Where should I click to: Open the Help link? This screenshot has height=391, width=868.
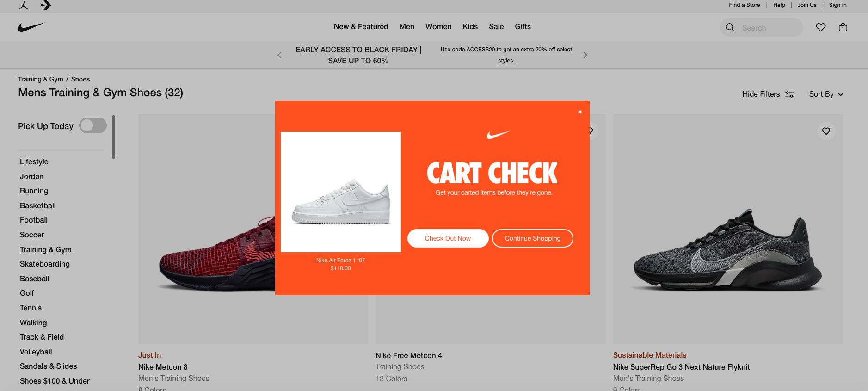(779, 5)
